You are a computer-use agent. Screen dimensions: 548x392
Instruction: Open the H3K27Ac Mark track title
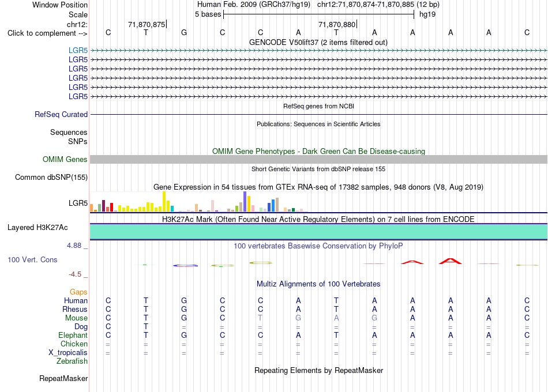[x=318, y=220]
